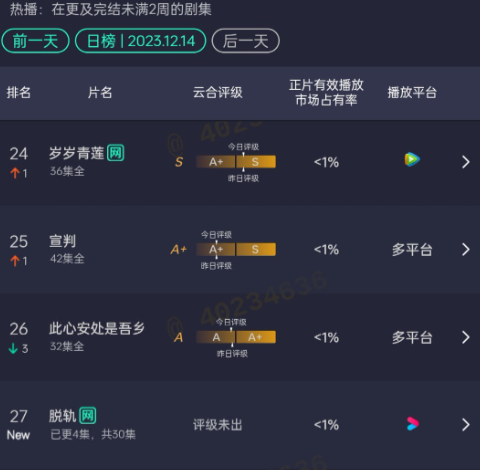Image resolution: width=480 pixels, height=470 pixels.
Task: Click green down arrow under rank 26
Action: (13, 348)
